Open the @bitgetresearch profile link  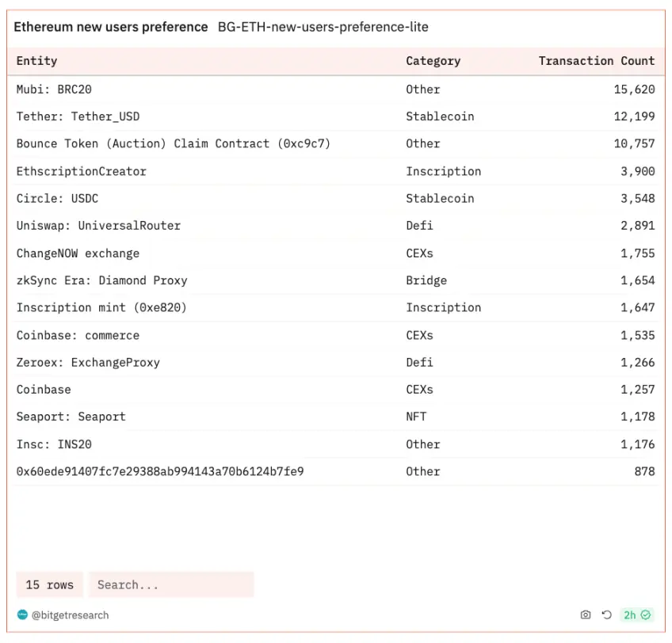(x=70, y=614)
